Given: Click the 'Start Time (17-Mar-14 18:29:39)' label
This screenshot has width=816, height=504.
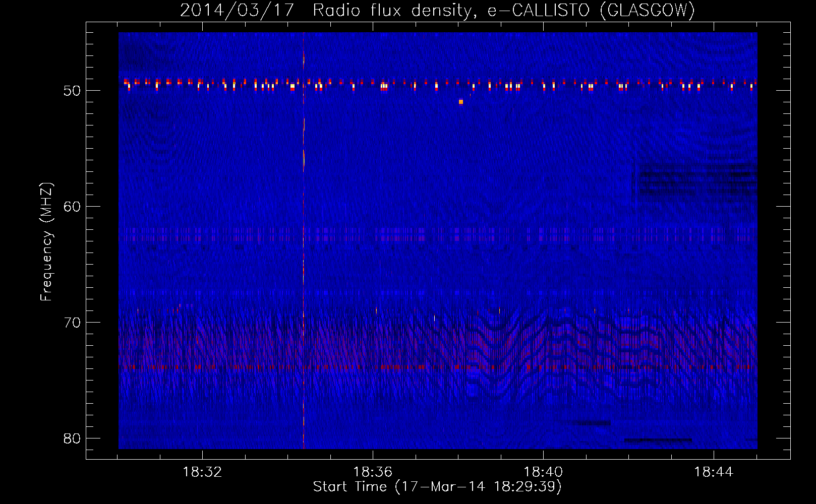Looking at the screenshot, I should click(x=437, y=487).
